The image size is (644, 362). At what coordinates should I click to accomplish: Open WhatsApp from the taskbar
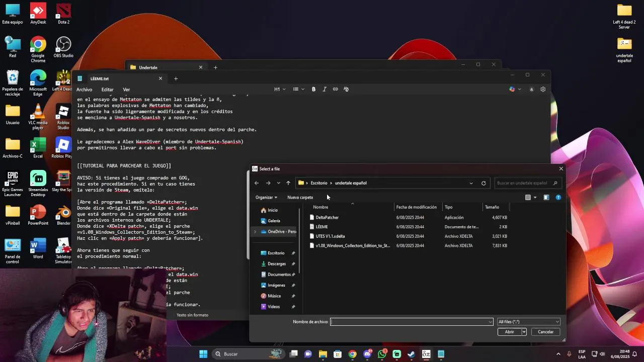382,354
